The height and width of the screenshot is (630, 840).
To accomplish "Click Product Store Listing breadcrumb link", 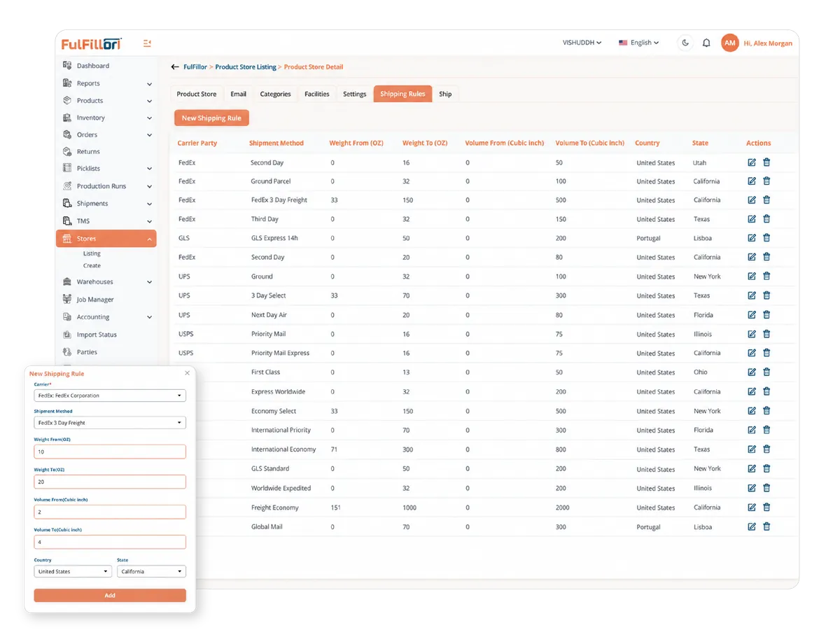I will click(246, 67).
